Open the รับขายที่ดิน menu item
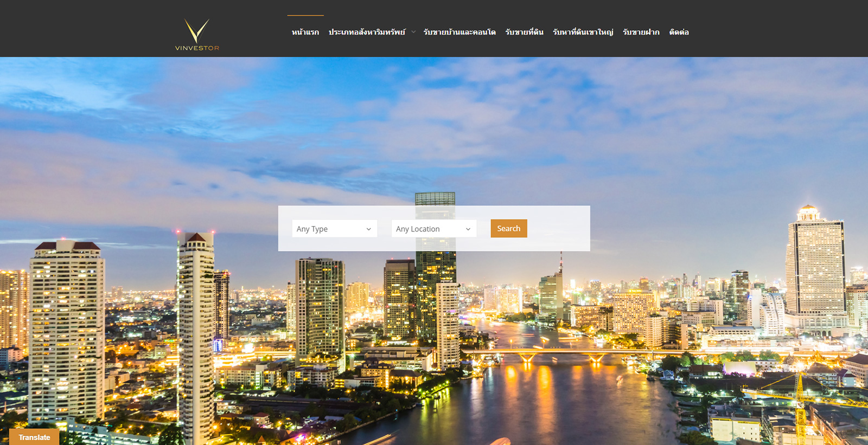 (524, 32)
